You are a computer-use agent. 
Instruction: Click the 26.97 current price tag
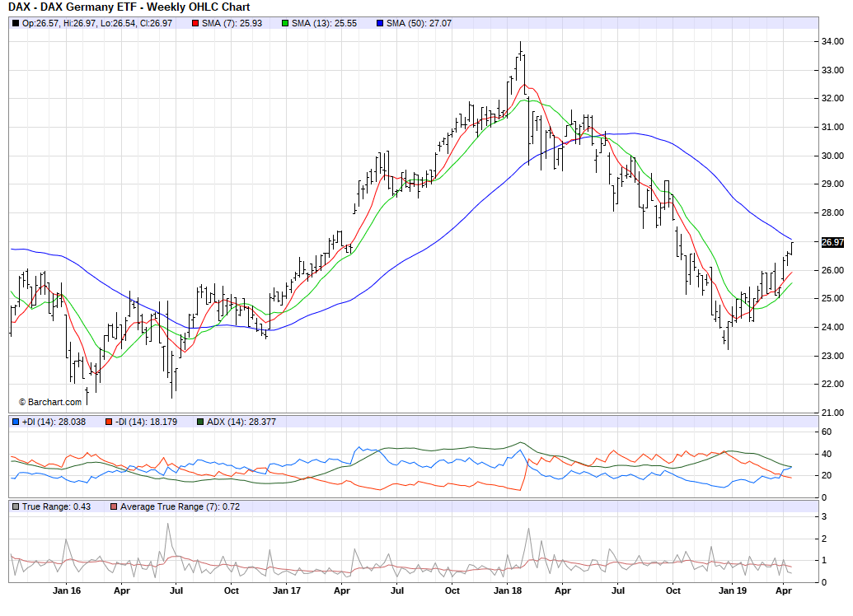(832, 242)
